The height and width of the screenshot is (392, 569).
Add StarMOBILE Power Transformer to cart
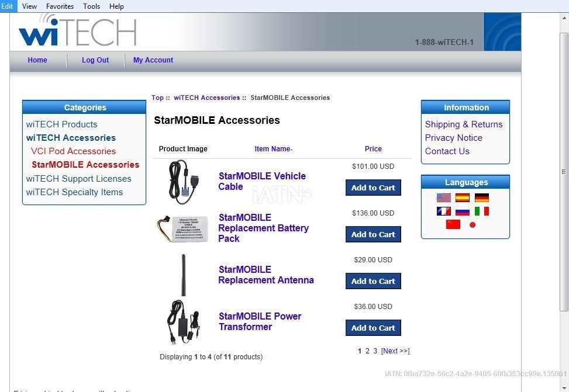pos(373,328)
